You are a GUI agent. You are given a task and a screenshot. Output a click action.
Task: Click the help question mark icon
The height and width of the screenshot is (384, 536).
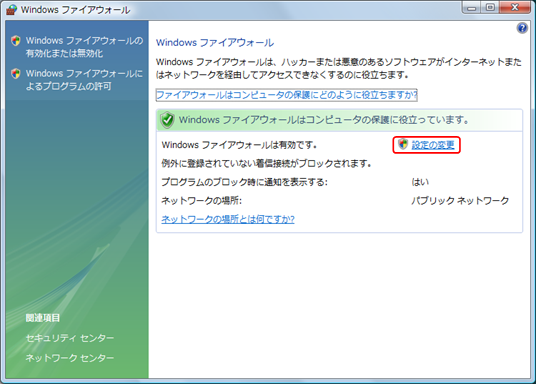pos(522,28)
